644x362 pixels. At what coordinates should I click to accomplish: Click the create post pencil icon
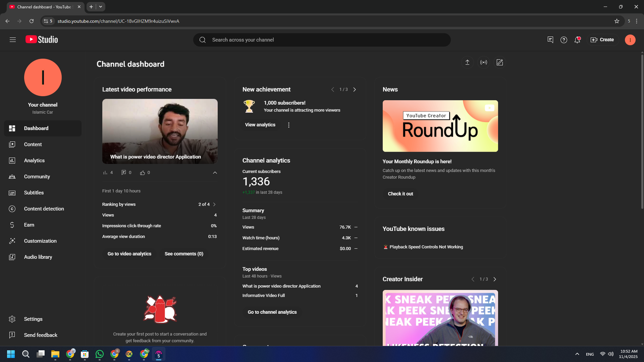tap(500, 62)
